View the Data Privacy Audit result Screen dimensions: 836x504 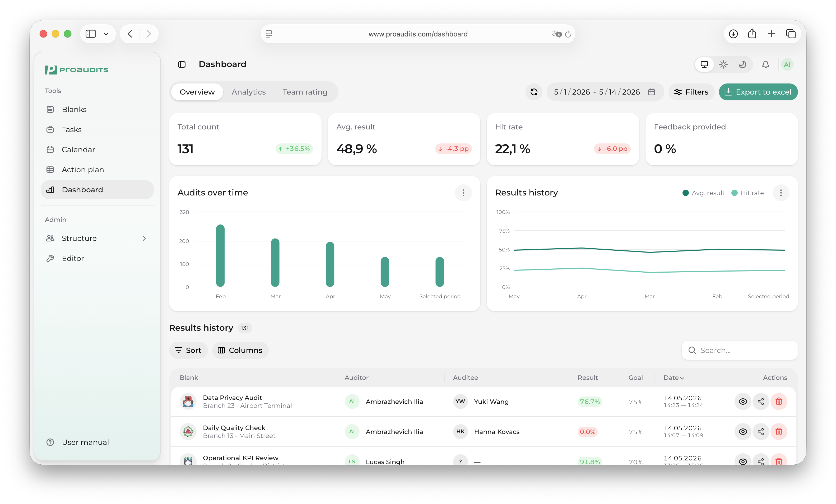743,402
